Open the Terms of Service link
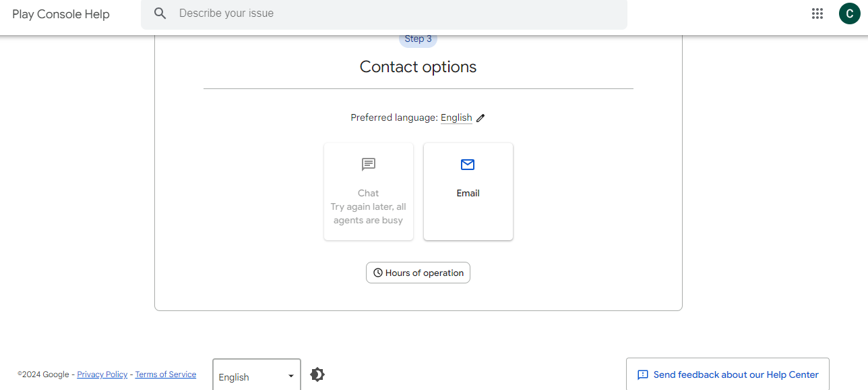 click(166, 374)
